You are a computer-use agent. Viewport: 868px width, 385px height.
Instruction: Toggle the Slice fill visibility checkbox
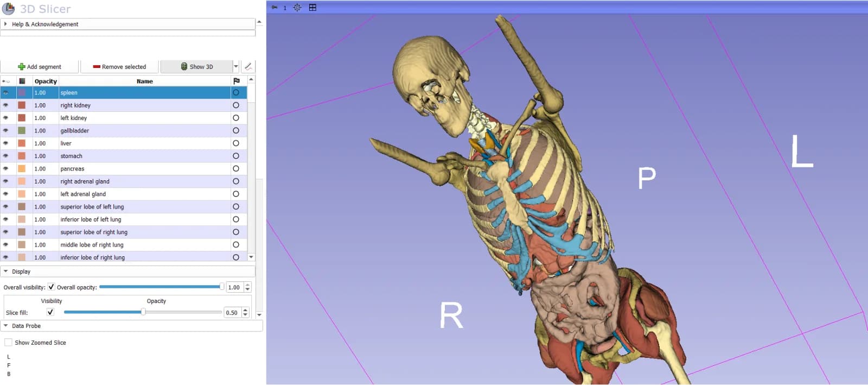click(x=50, y=312)
